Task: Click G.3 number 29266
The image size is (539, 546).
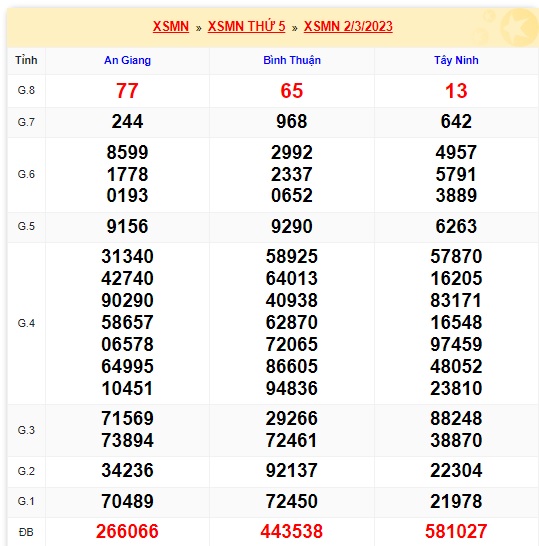Action: click(292, 419)
